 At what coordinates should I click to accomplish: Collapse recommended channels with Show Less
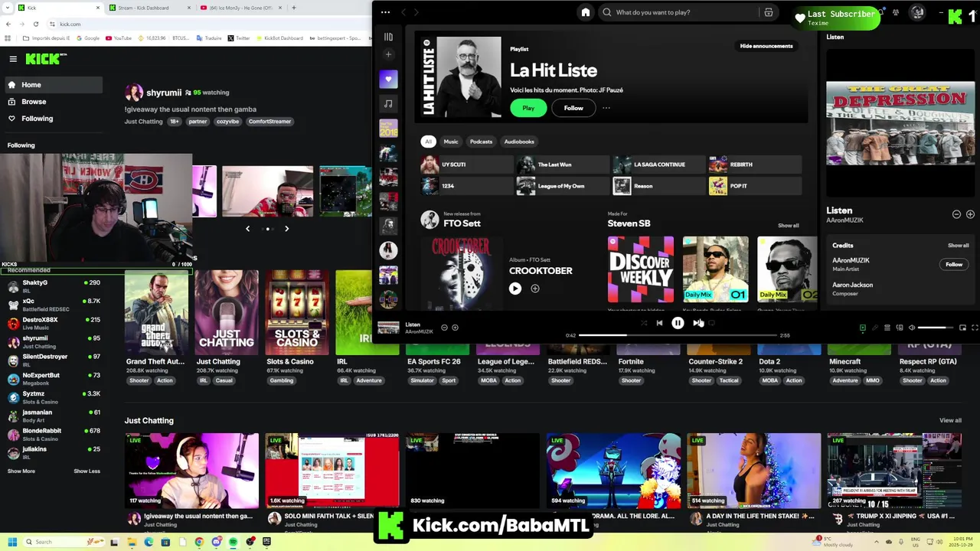click(87, 471)
